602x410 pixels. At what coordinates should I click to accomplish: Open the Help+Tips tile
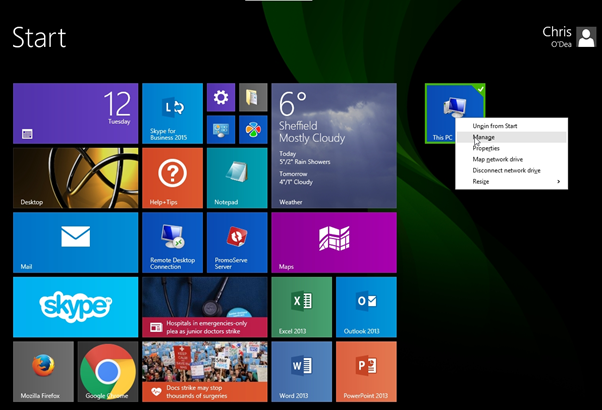click(x=172, y=178)
